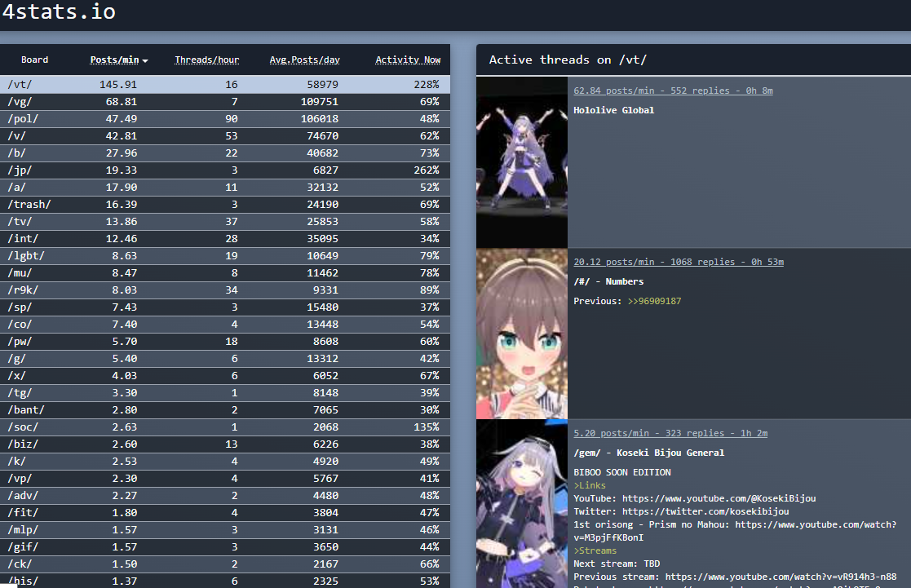Click the 'Next stream: TBD' line
Image resolution: width=911 pixels, height=588 pixels.
click(617, 564)
